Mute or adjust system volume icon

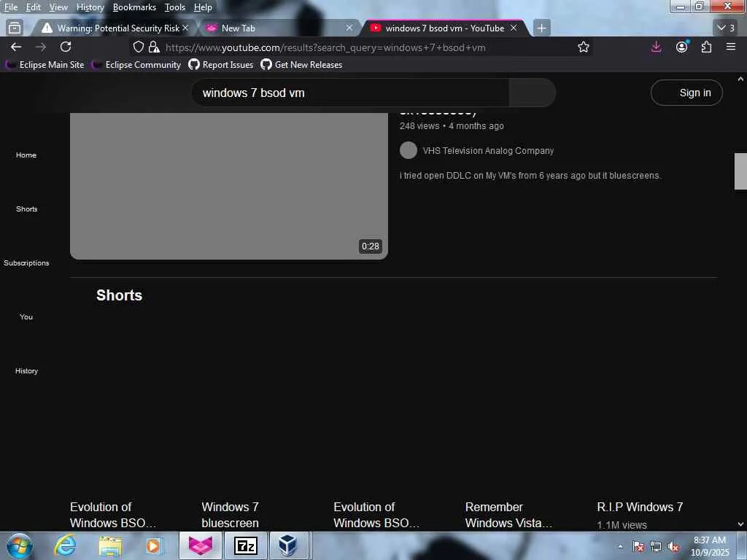pos(673,547)
